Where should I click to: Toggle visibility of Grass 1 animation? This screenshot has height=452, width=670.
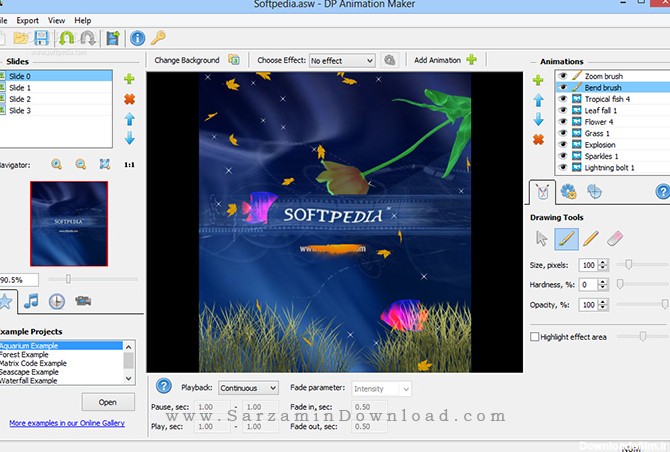pos(563,133)
